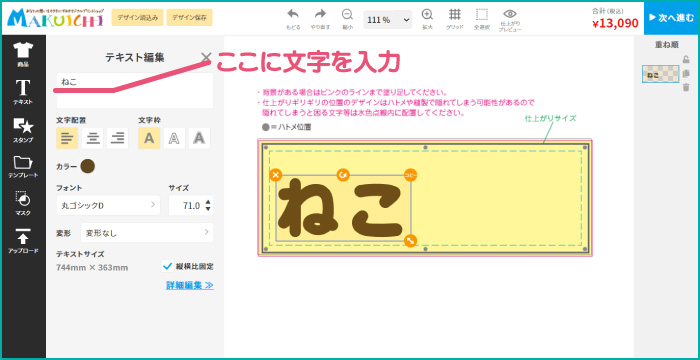Align text center
Viewport: 700px width, 360px height.
click(92, 138)
